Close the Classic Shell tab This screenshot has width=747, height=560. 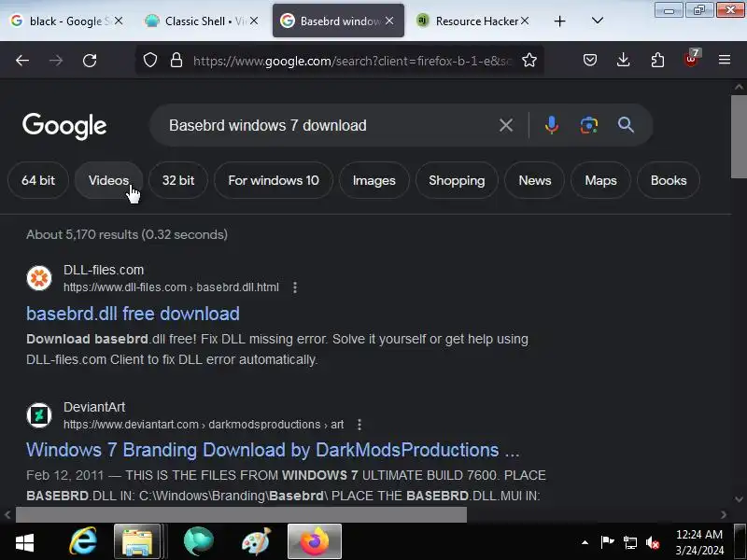(x=254, y=21)
